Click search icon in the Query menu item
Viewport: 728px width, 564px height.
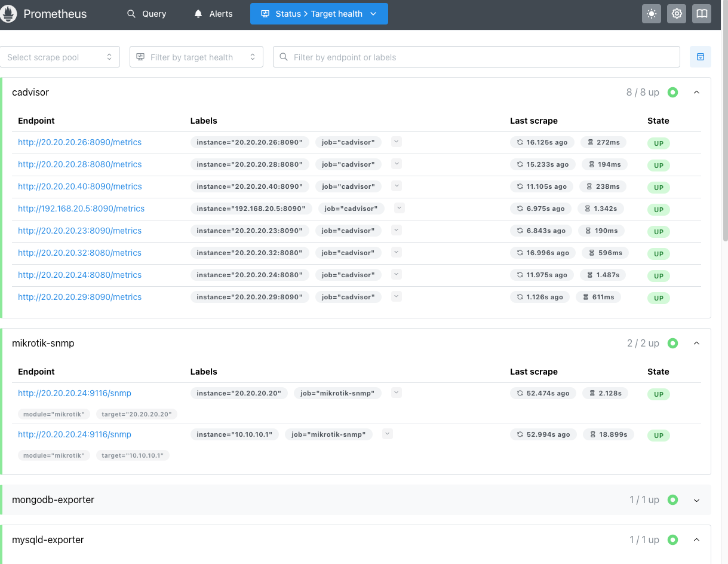131,14
